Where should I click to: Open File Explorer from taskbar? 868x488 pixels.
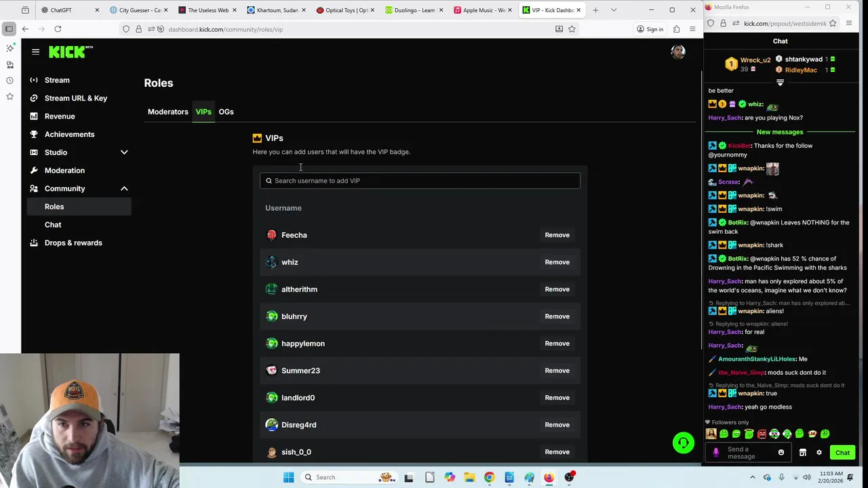[469, 477]
